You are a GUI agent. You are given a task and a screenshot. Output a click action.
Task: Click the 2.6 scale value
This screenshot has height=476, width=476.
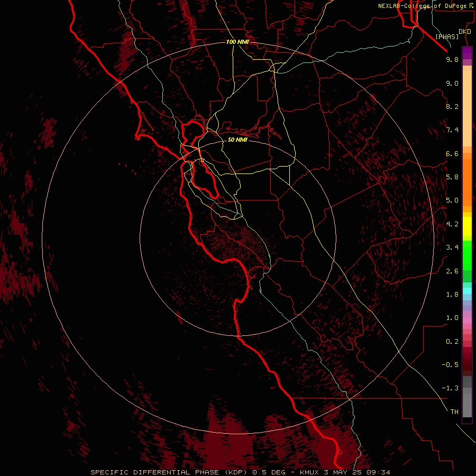452,271
